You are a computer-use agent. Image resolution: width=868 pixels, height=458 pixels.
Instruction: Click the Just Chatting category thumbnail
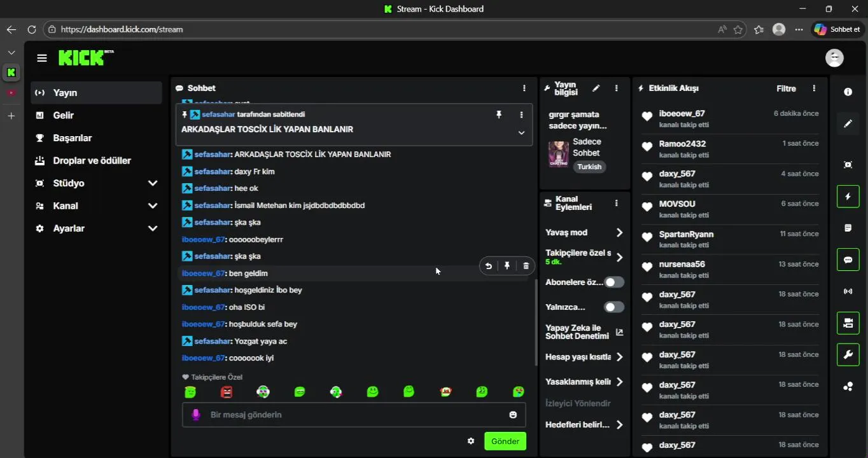pos(559,155)
